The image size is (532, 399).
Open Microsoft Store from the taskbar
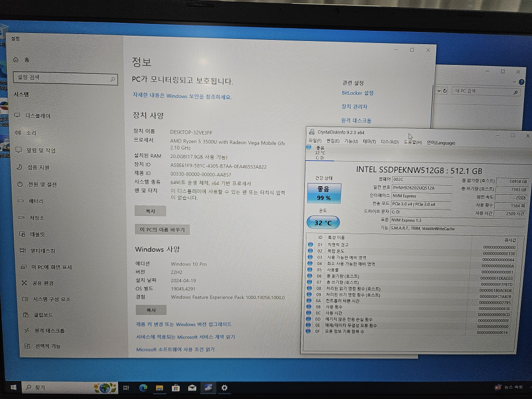click(x=176, y=387)
